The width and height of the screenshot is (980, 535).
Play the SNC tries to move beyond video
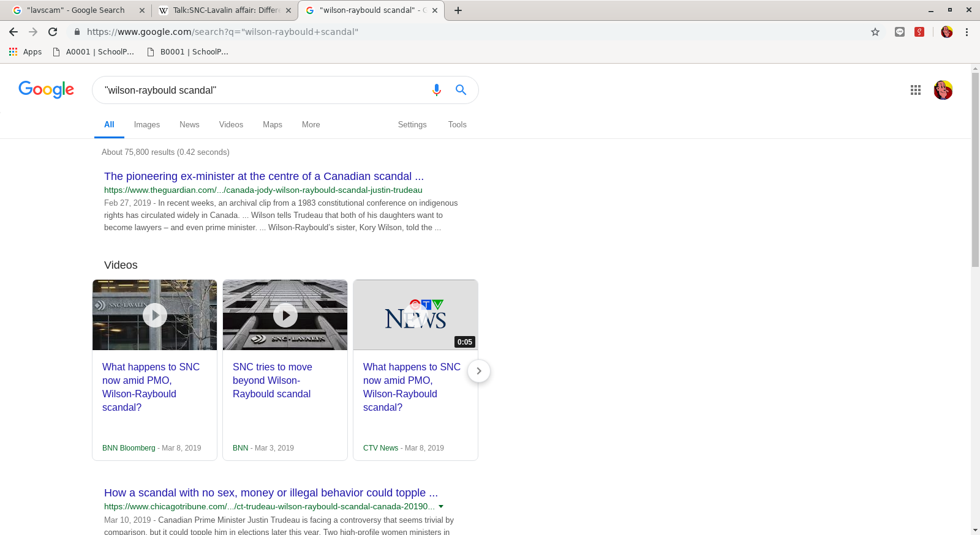coord(285,315)
